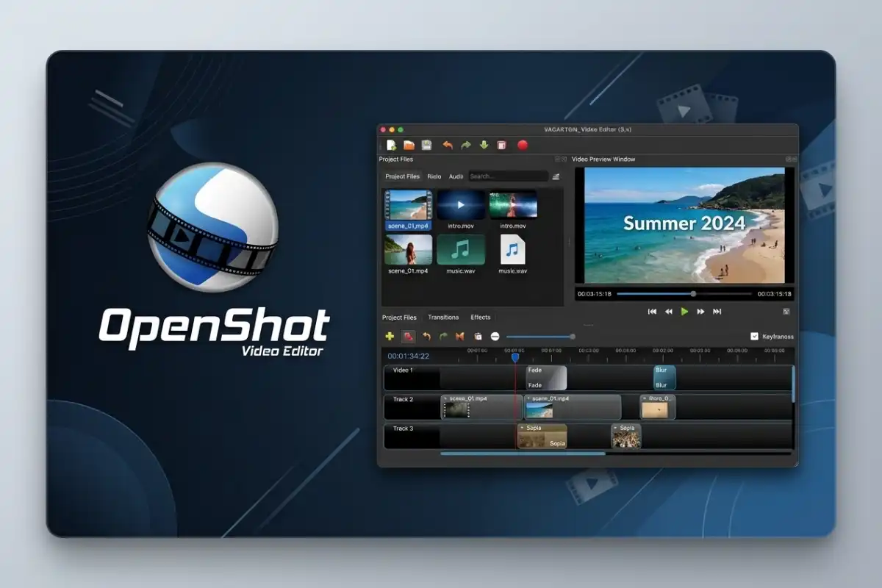Image resolution: width=882 pixels, height=588 pixels.
Task: Click the Track 3 track label
Action: click(x=403, y=428)
